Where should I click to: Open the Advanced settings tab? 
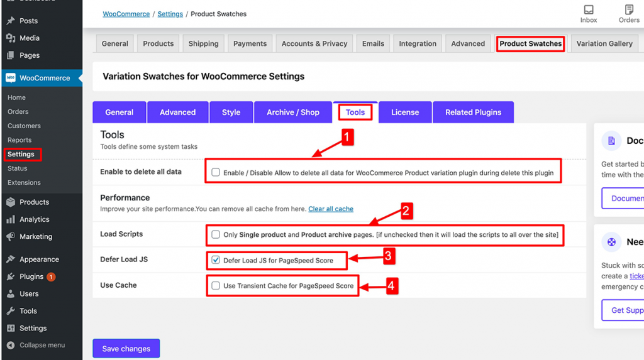[x=468, y=43]
